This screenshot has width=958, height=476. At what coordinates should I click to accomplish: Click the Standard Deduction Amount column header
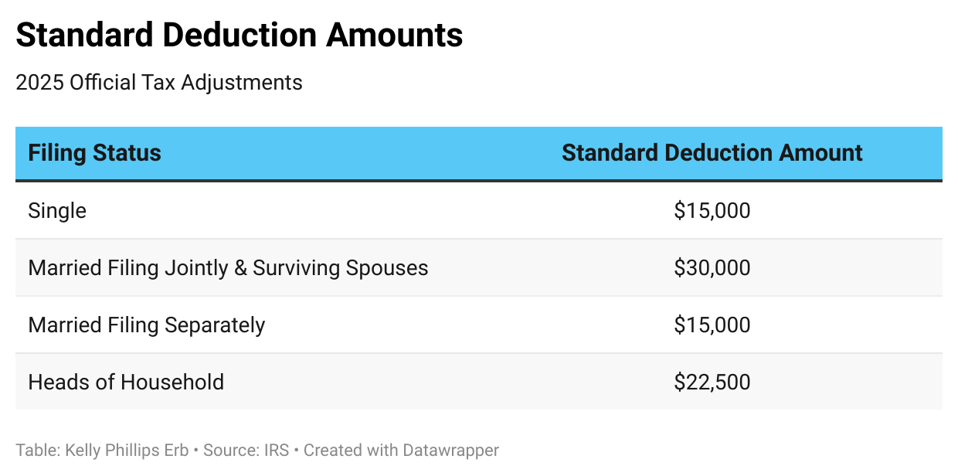click(x=712, y=153)
